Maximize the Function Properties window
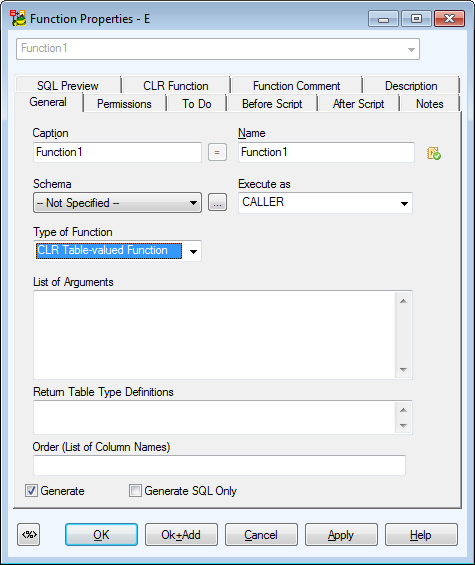This screenshot has height=565, width=475. pos(416,19)
